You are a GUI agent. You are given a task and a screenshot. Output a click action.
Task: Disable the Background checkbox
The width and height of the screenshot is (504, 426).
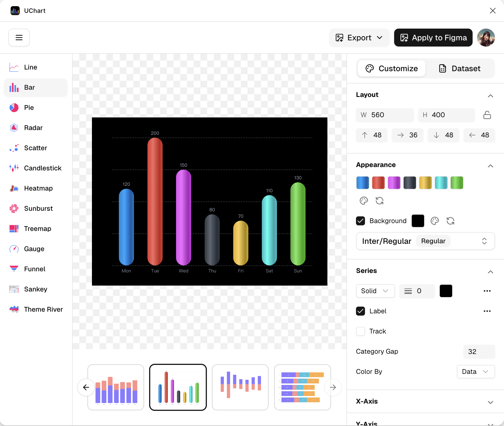coord(360,221)
